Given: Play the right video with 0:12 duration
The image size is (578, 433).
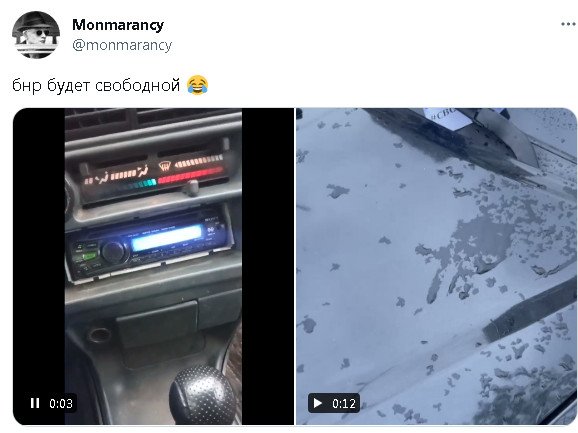Looking at the screenshot, I should (318, 403).
